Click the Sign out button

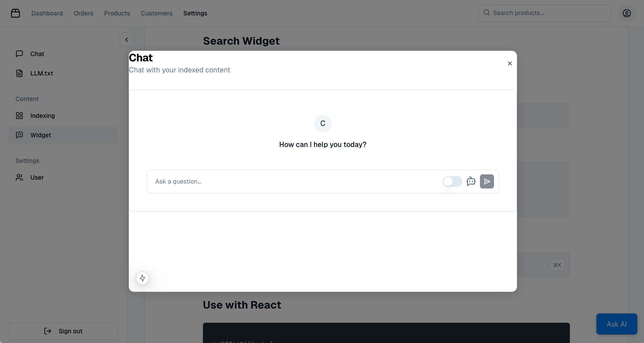coord(63,331)
